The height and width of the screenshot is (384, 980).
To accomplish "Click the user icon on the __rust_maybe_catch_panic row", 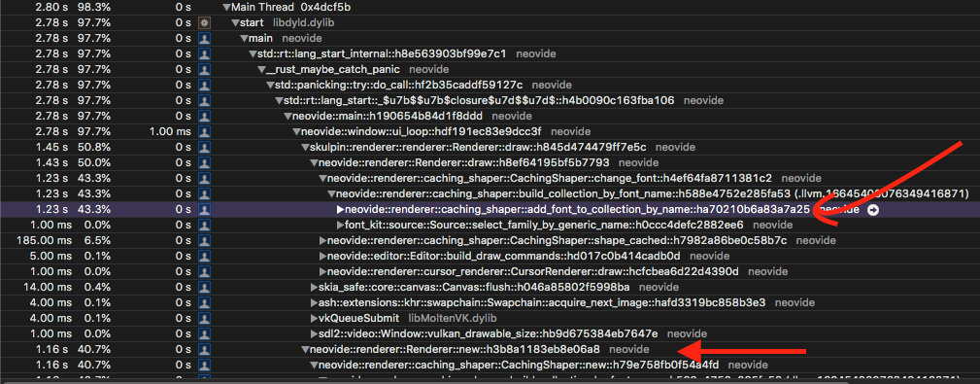I will click(x=204, y=69).
